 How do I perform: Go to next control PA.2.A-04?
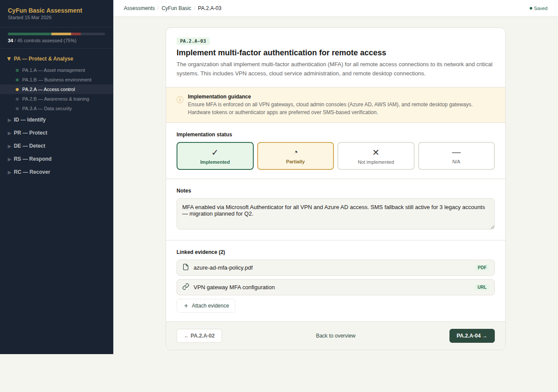(x=472, y=336)
